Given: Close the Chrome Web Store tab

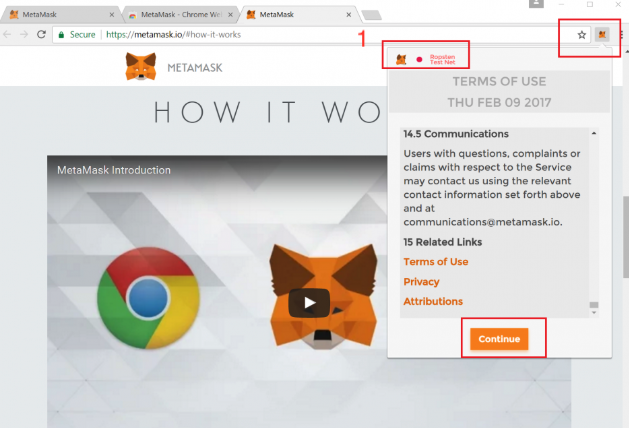Looking at the screenshot, I should pyautogui.click(x=230, y=14).
